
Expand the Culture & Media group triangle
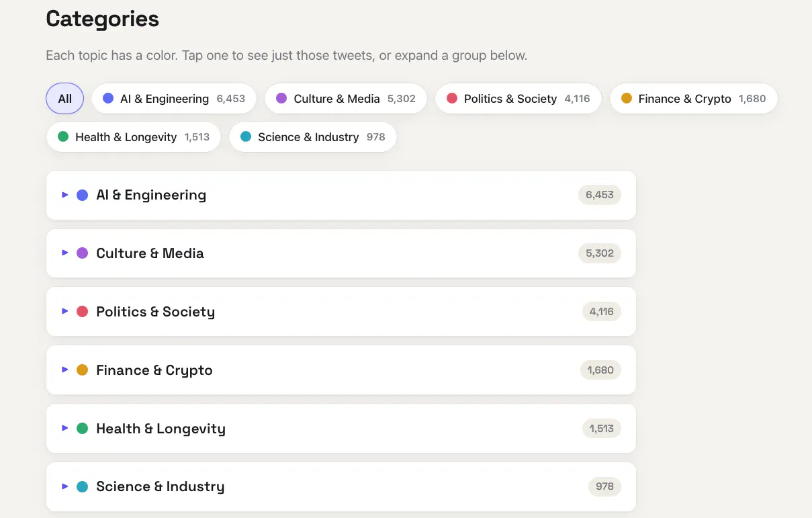coord(65,253)
